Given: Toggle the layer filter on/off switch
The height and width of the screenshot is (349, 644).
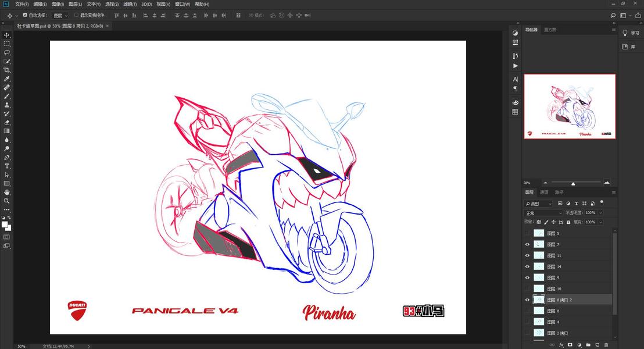Looking at the screenshot, I should 602,202.
